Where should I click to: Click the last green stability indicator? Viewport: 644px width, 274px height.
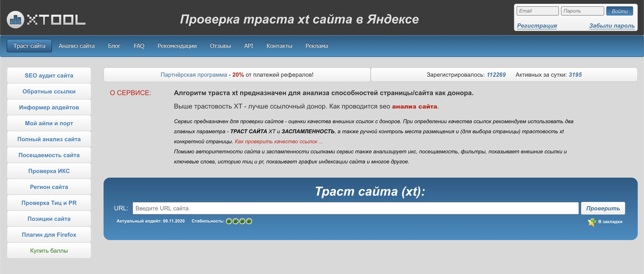point(249,221)
